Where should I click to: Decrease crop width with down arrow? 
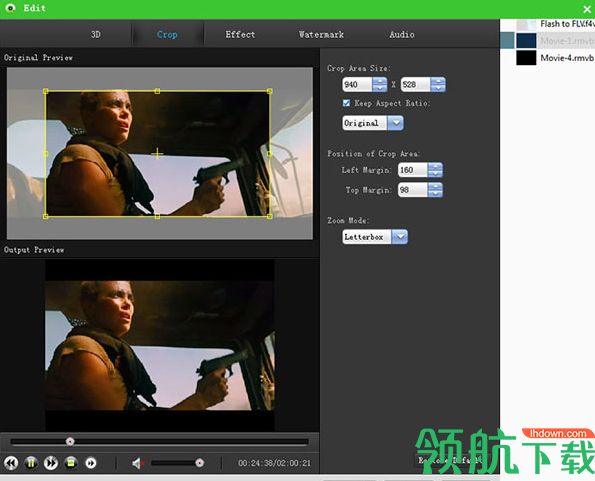coord(379,88)
